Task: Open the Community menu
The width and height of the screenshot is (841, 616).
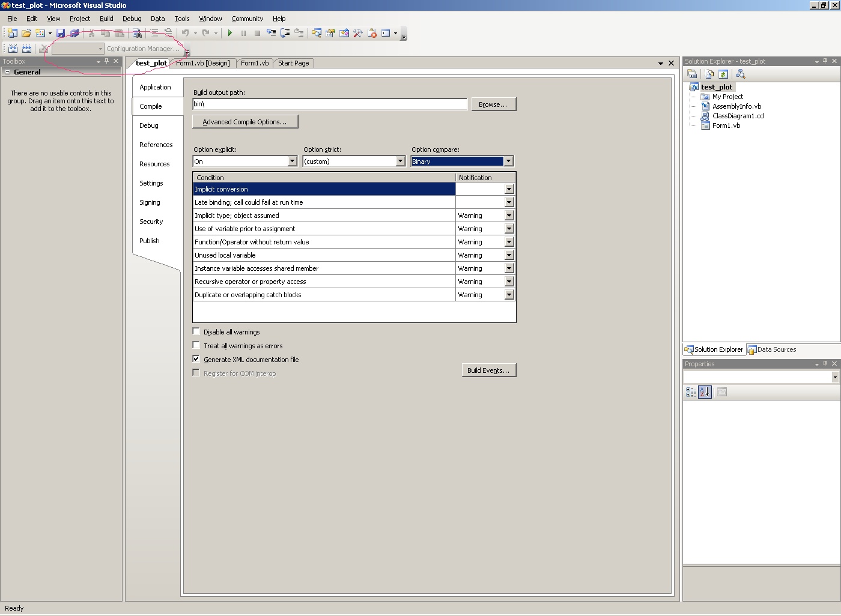Action: [247, 19]
